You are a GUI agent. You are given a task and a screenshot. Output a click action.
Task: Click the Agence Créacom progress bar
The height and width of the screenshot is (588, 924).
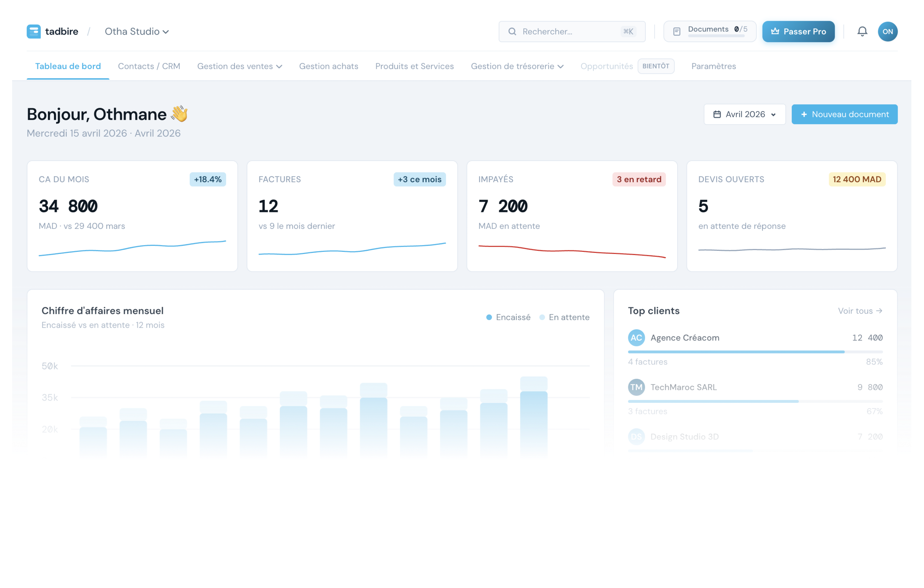pos(755,352)
